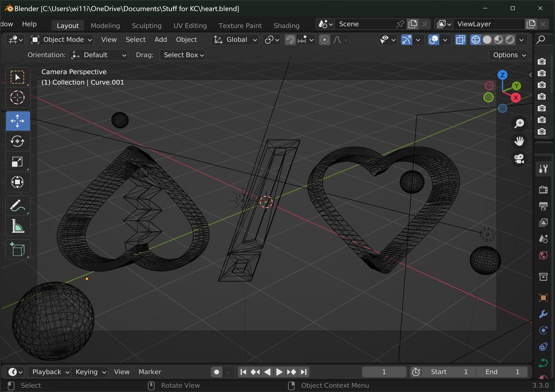Open the Drag Select Box dropdown
The height and width of the screenshot is (392, 555).
(183, 55)
